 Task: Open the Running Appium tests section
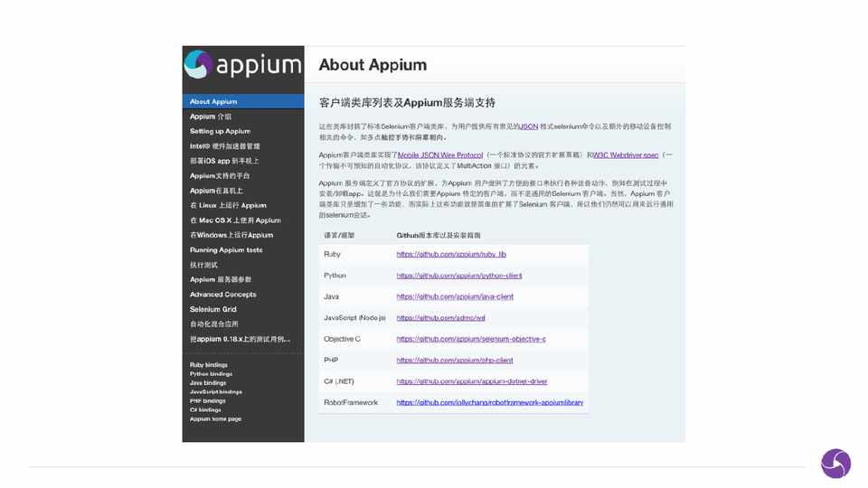click(x=226, y=249)
